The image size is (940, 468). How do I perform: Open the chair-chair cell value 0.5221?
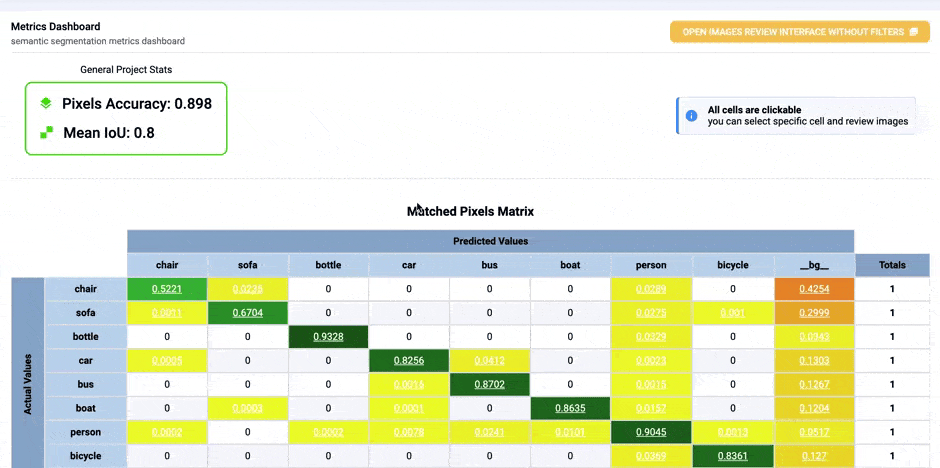click(167, 289)
